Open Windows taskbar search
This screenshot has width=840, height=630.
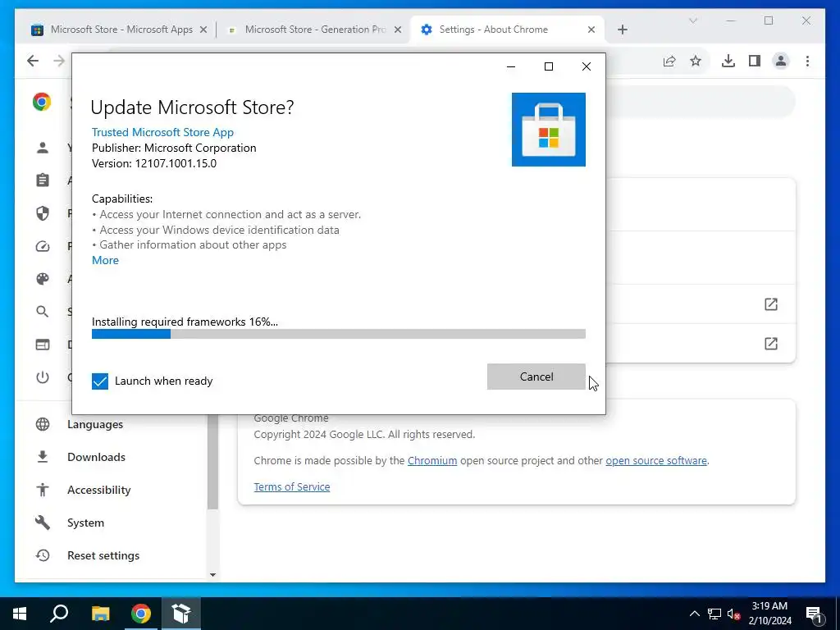click(59, 614)
